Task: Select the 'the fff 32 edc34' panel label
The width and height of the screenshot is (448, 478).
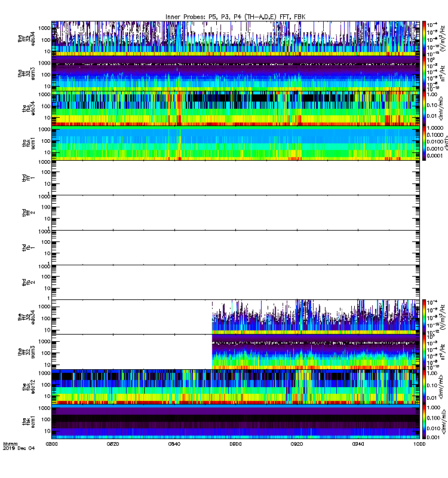Action: point(26,317)
